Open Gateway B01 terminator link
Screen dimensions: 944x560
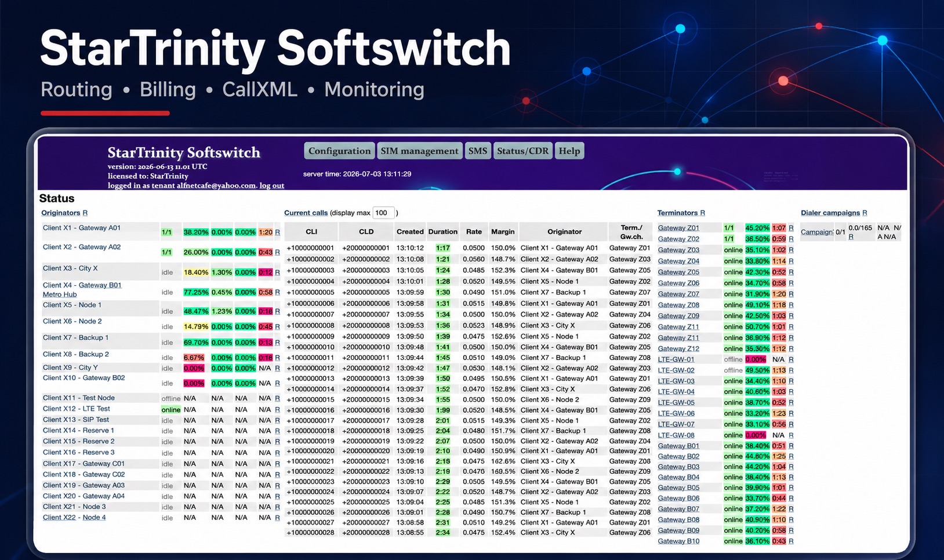tap(678, 446)
